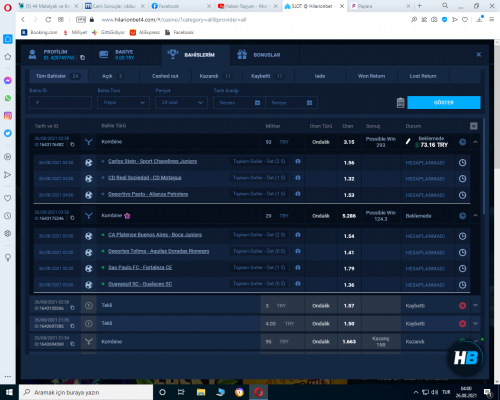Collapse the first Kombine bet details
This screenshot has width=500, height=400.
coord(475,142)
